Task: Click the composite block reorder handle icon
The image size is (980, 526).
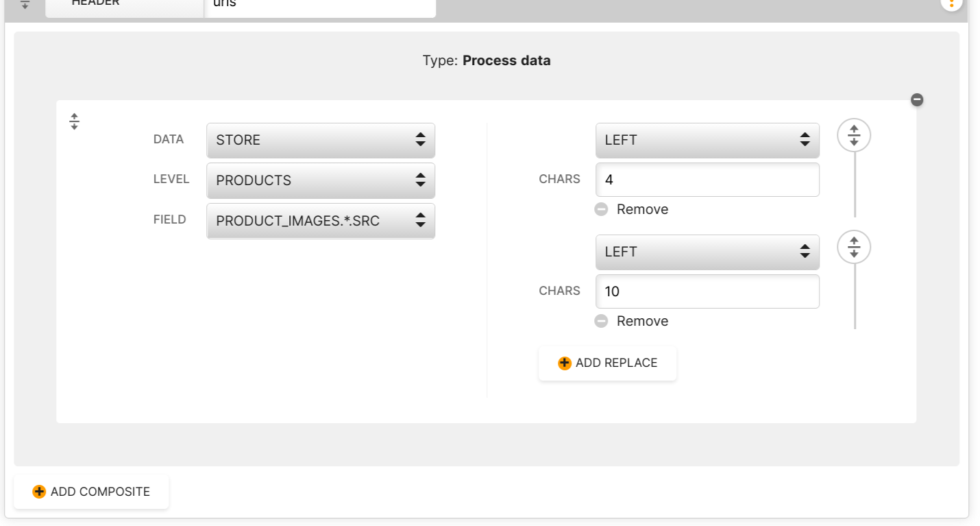Action: click(x=75, y=121)
